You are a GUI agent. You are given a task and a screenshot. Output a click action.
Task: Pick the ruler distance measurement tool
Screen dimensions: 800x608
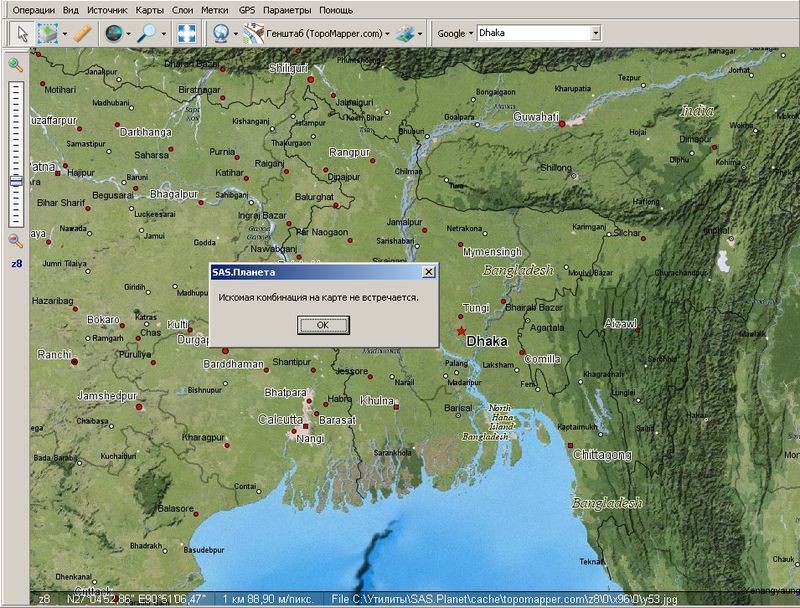82,33
